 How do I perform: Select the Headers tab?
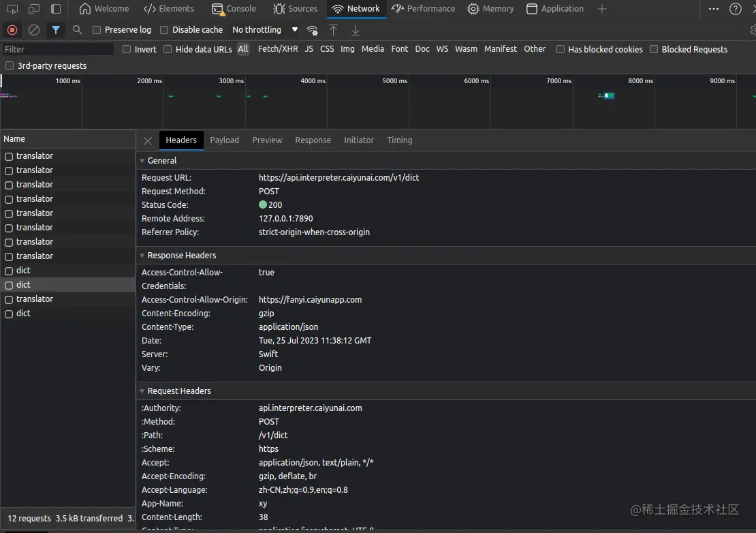[x=181, y=140]
